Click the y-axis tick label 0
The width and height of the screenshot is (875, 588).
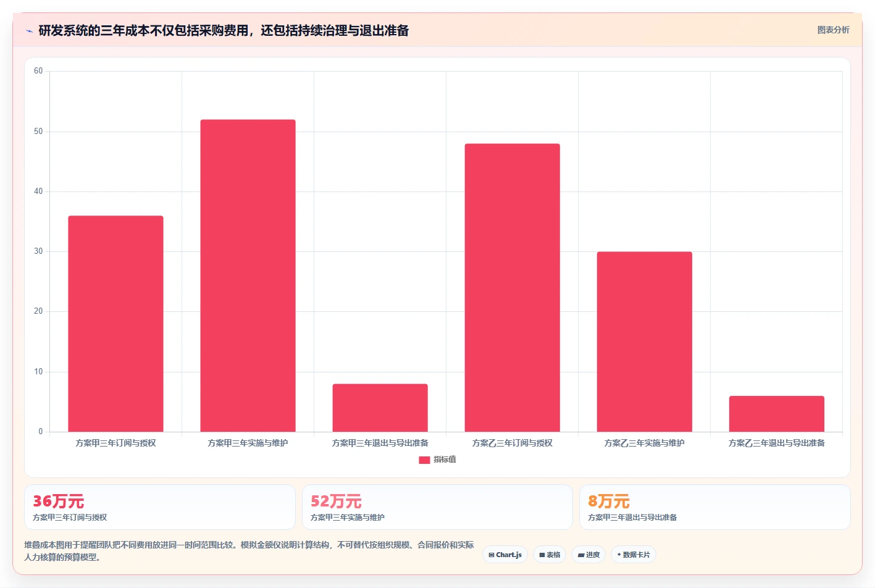(41, 432)
